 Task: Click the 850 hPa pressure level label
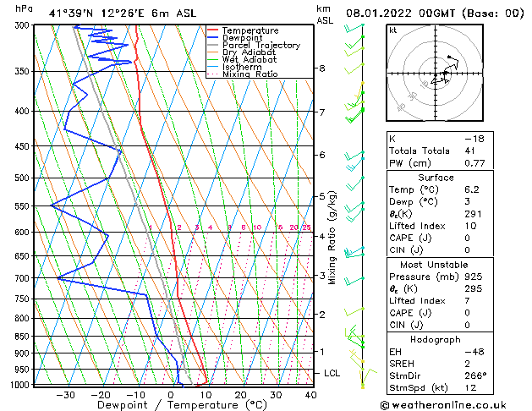coord(22,337)
